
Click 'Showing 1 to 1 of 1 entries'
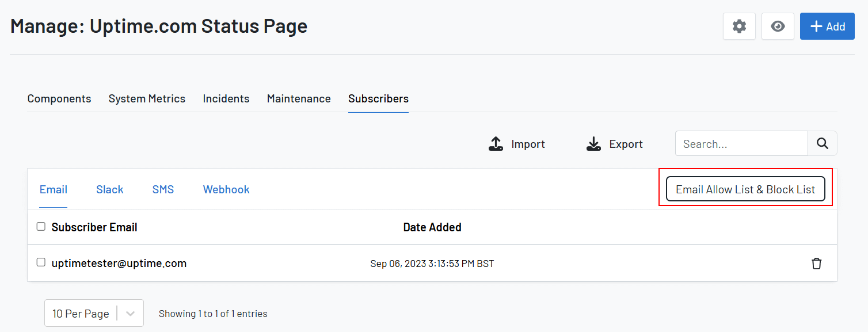point(213,314)
